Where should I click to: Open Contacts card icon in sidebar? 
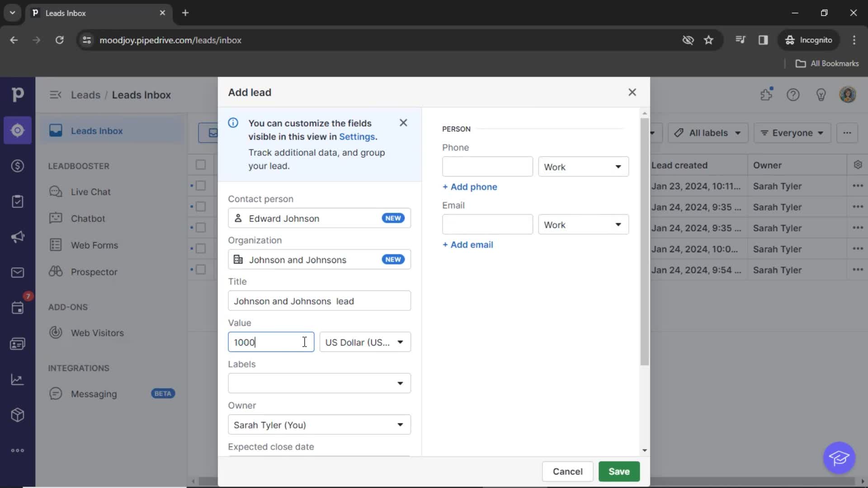coord(17,344)
